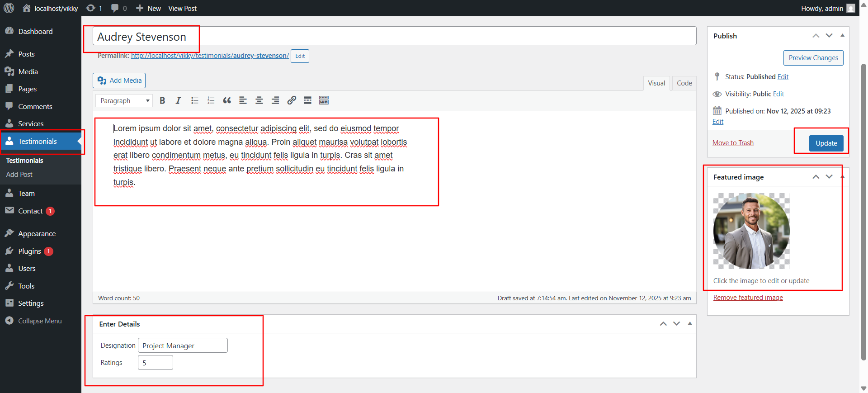868x393 pixels.
Task: Move the Featured image panel down
Action: tap(829, 177)
